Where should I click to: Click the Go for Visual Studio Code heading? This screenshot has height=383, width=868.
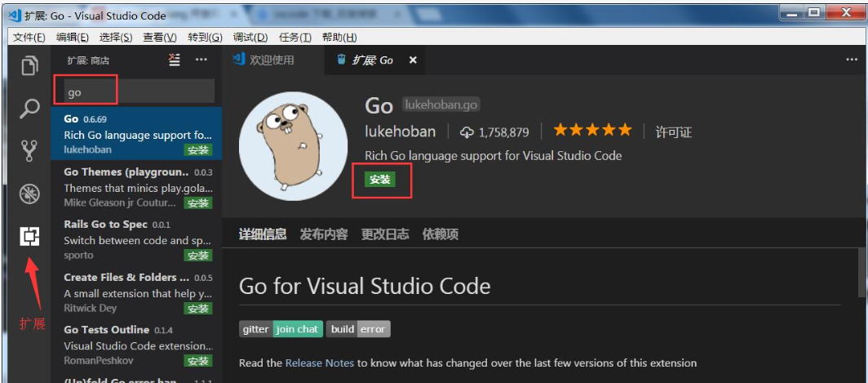click(x=365, y=286)
